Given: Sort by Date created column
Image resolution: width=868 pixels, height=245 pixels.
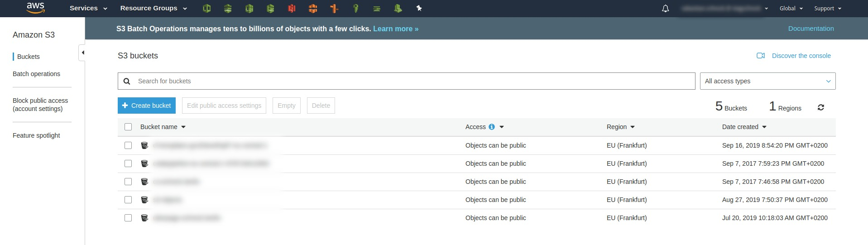Looking at the screenshot, I should tap(744, 127).
